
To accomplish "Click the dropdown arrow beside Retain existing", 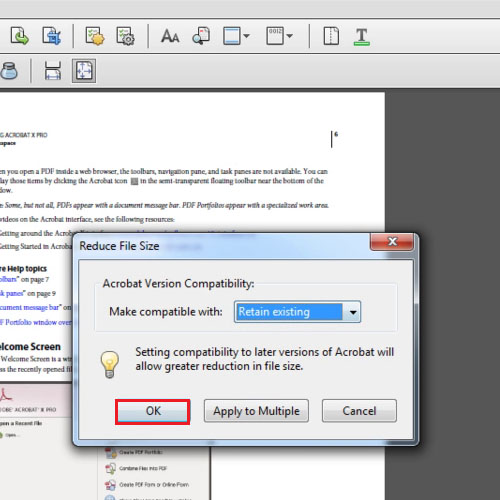I will 353,312.
